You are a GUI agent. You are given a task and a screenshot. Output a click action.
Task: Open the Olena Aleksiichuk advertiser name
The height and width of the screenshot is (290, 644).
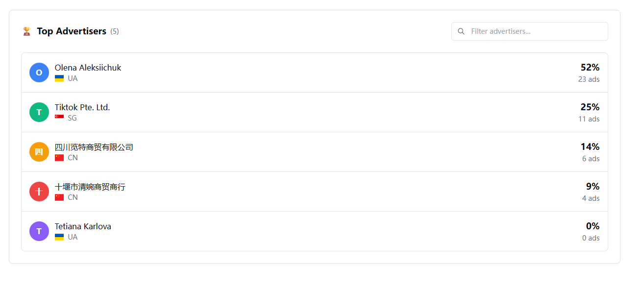[x=88, y=68]
